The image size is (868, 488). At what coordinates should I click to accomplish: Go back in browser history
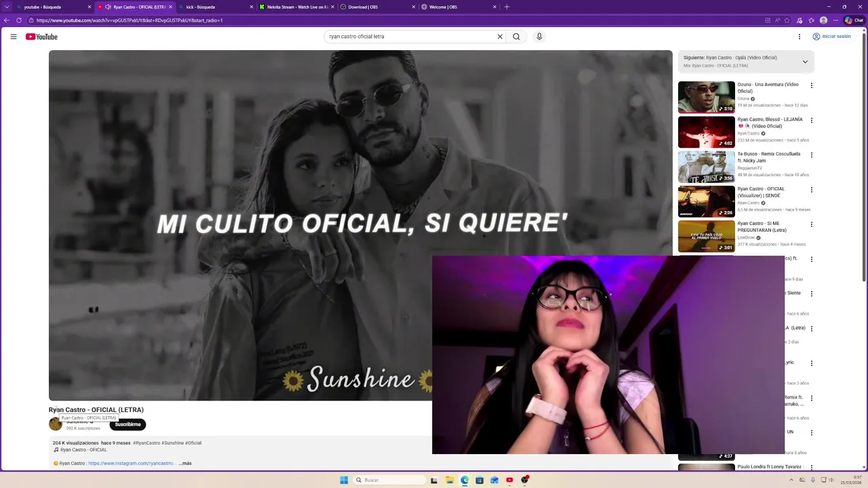7,20
